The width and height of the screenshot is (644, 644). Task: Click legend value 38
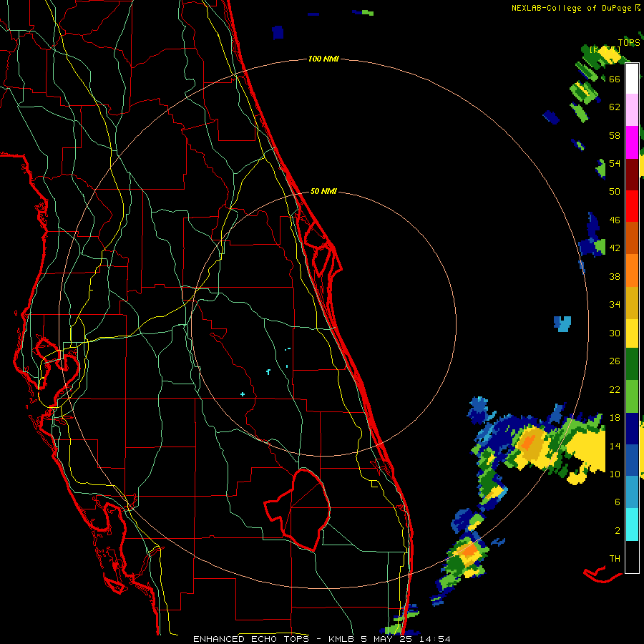(x=615, y=277)
